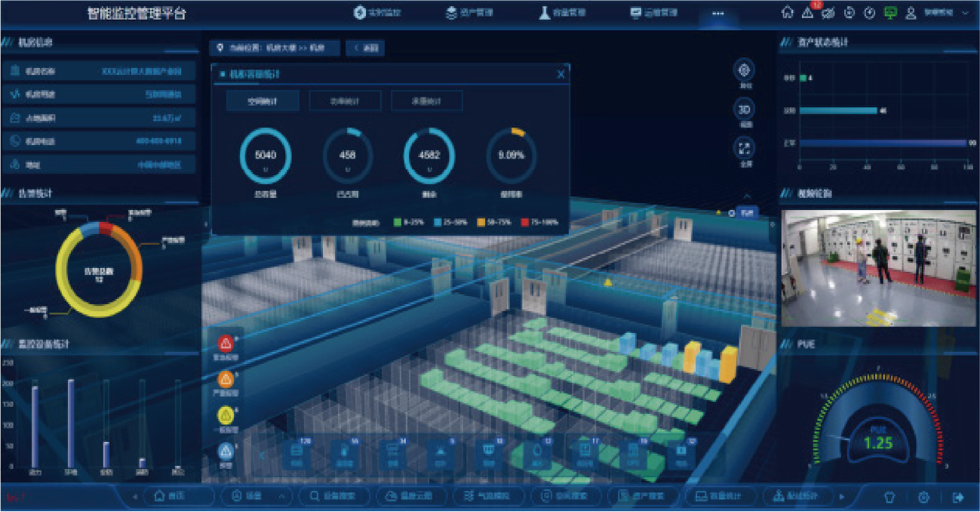This screenshot has height=512, width=980.
Task: Click the 设备搜索 button in bottom bar
Action: click(334, 496)
